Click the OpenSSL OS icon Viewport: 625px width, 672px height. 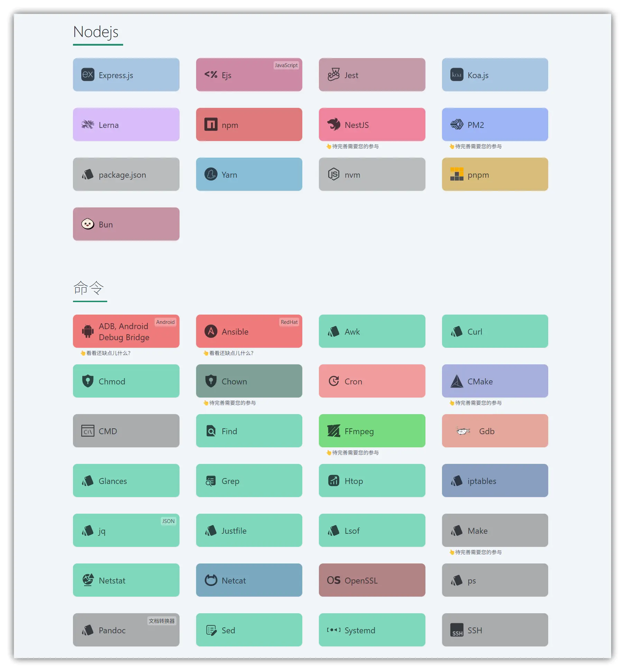pos(333,580)
